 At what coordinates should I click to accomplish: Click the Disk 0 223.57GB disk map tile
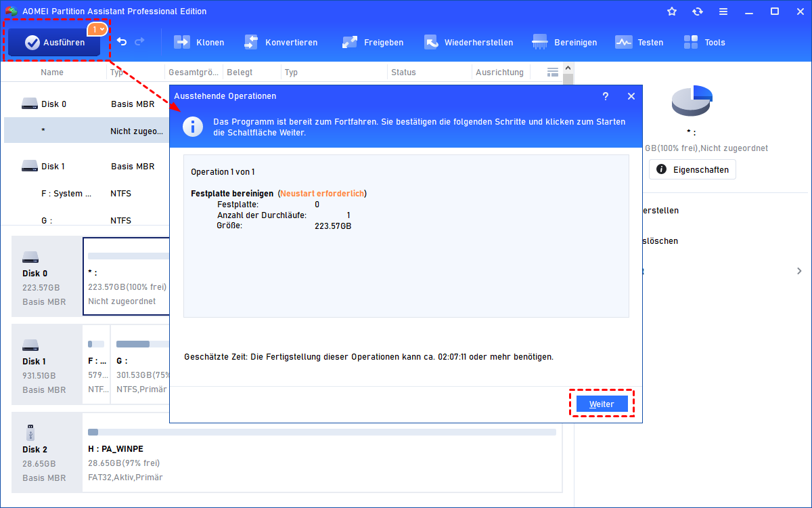click(47, 276)
